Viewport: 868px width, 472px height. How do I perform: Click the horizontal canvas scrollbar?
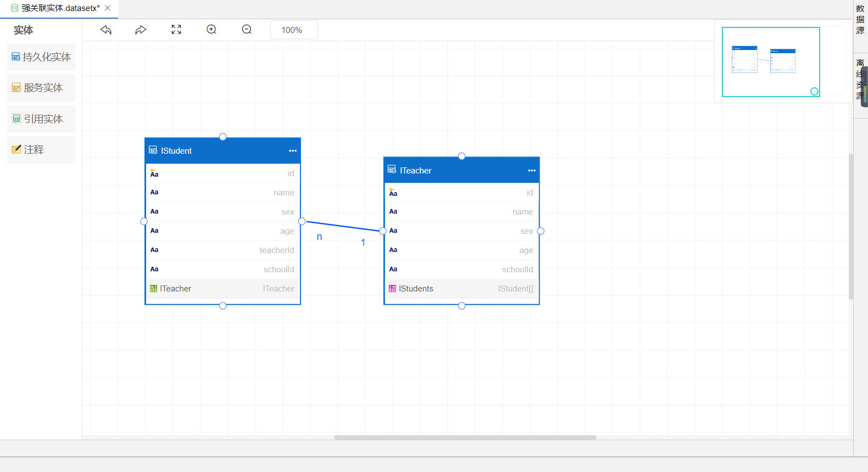click(465, 437)
